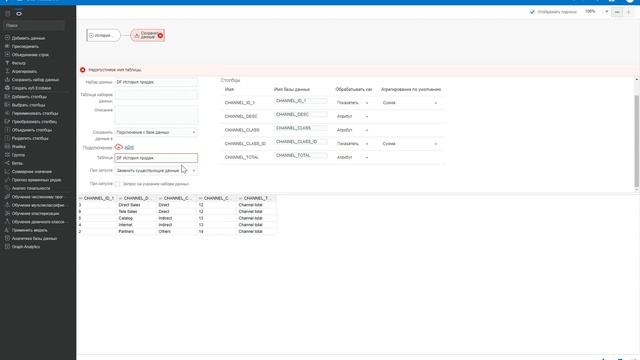Select the Train Clustering icon
This screenshot has width=640, height=360.
click(7, 213)
